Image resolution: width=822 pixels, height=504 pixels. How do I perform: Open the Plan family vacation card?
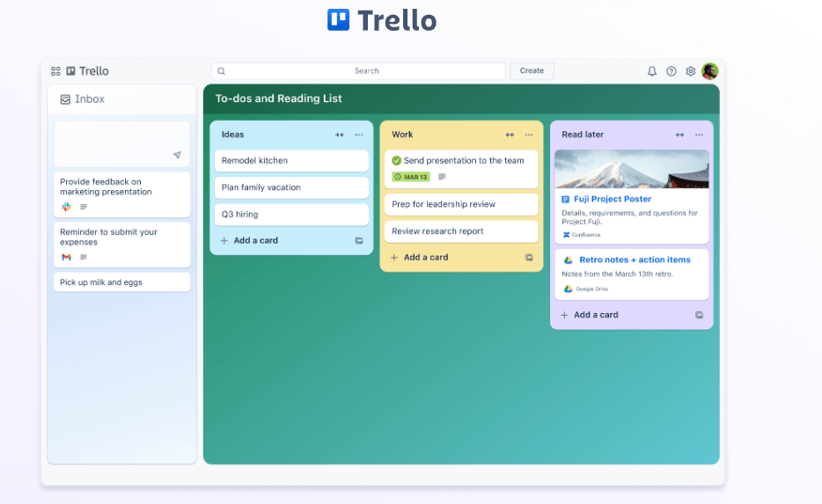coord(291,187)
